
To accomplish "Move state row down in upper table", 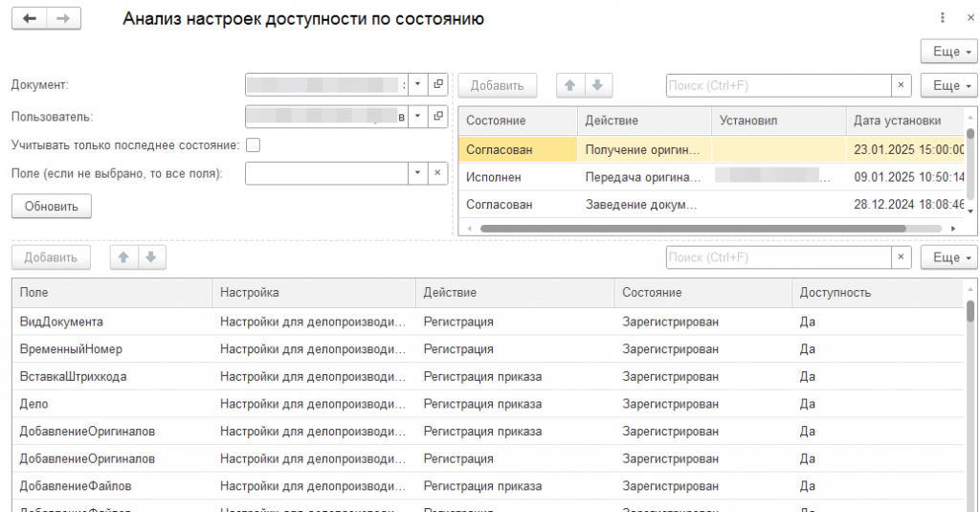I will (x=598, y=85).
